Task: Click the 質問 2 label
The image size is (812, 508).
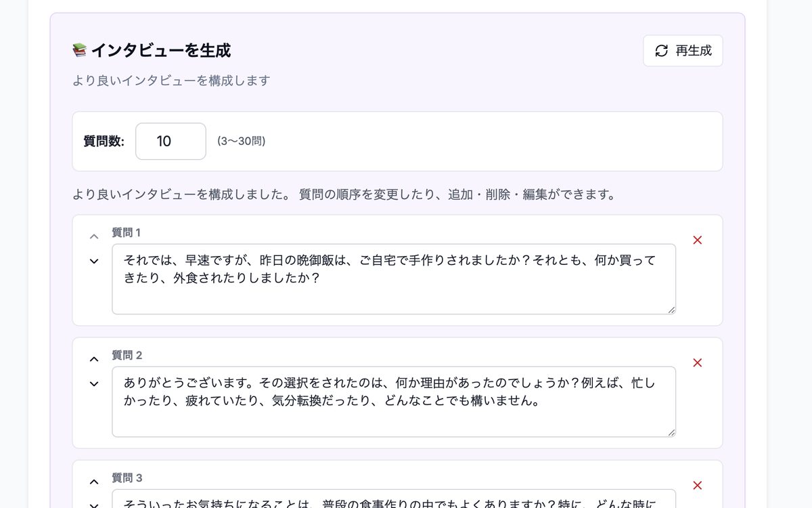Action: (x=127, y=355)
